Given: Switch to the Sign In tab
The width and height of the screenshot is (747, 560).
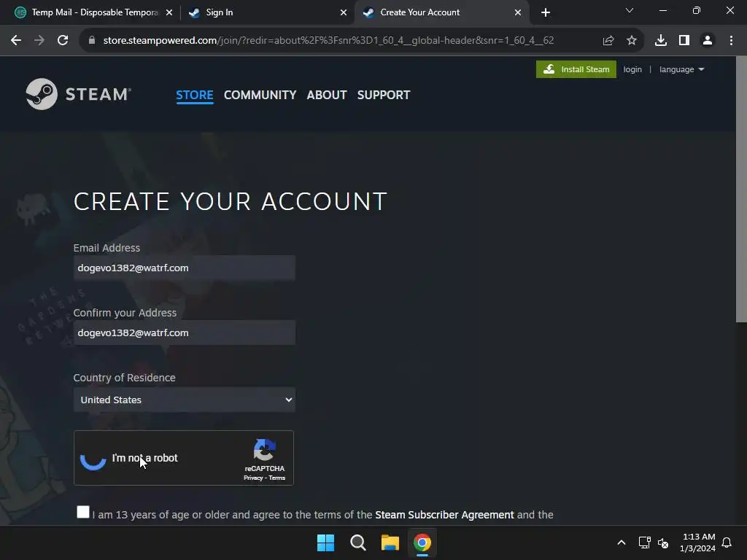Looking at the screenshot, I should [268, 12].
